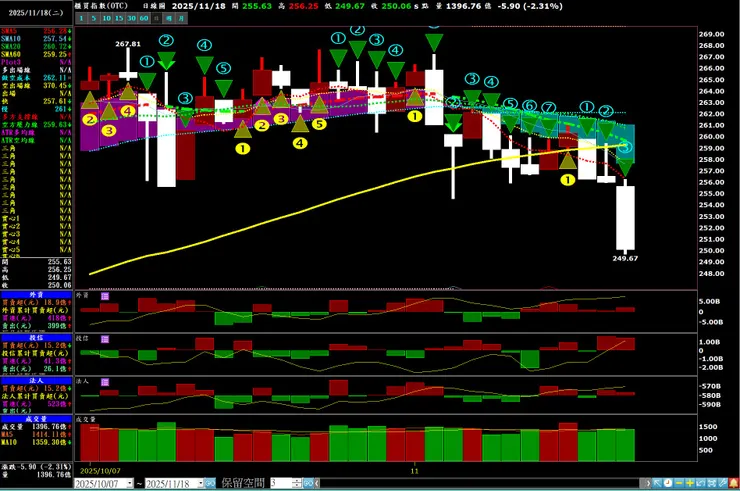Click the line drawing tool icon

(x=722, y=483)
